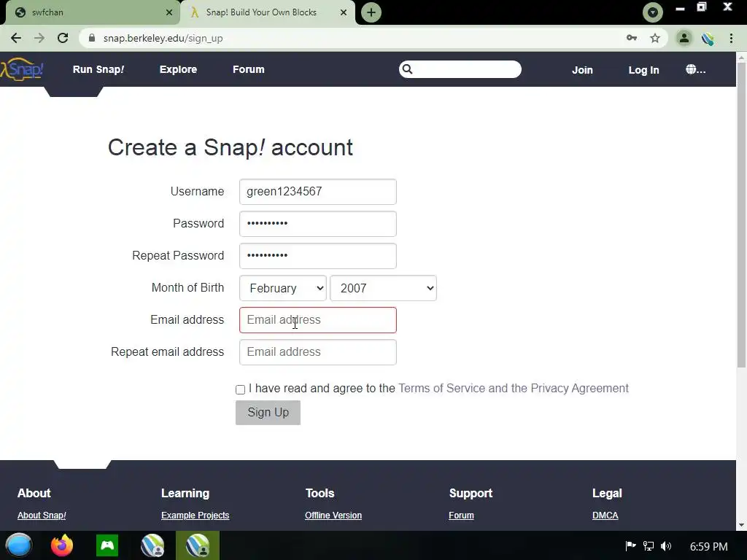Click the 6:59 PM clock

709,546
